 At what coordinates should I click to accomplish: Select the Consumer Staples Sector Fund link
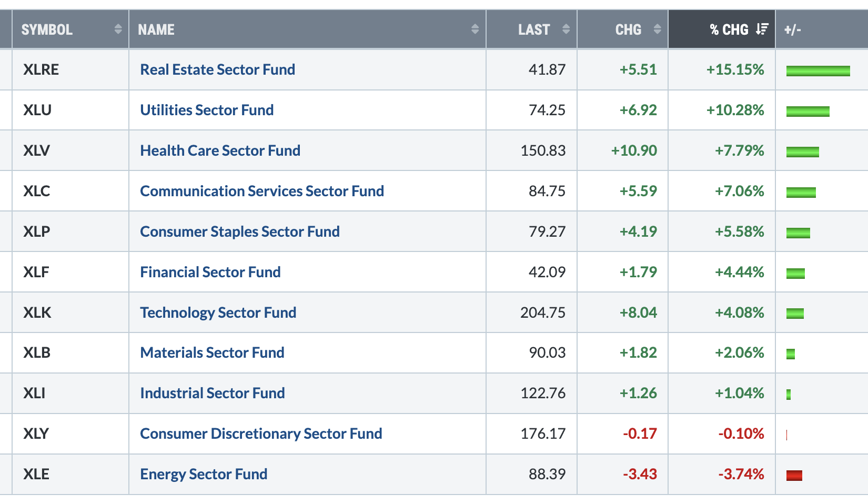click(x=240, y=231)
